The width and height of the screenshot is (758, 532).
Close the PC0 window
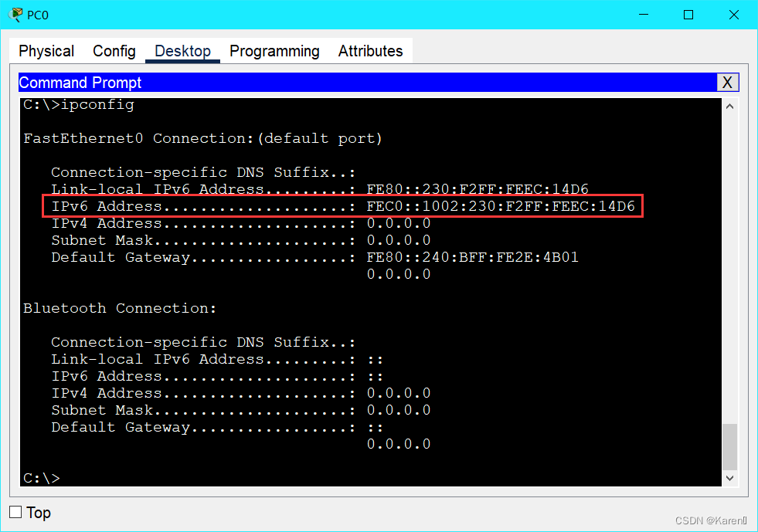coord(734,15)
